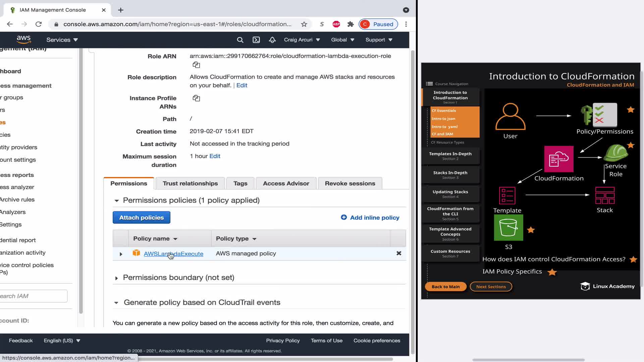The width and height of the screenshot is (644, 362).
Task: Expand the AWSLambdaExecute policy row
Action: point(121,254)
